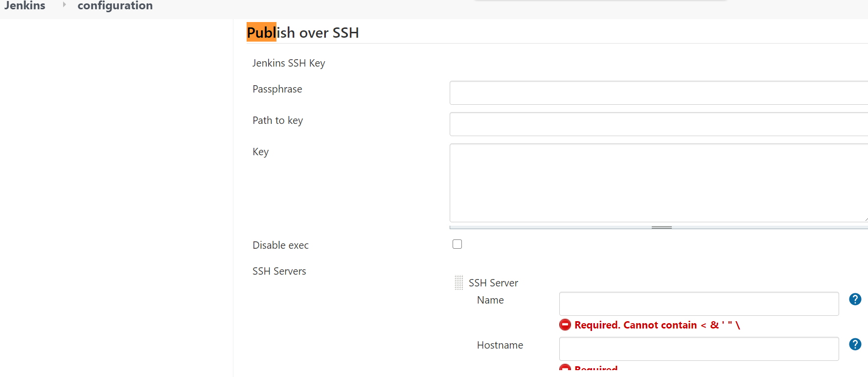
Task: Click the Path to key label
Action: (x=278, y=120)
